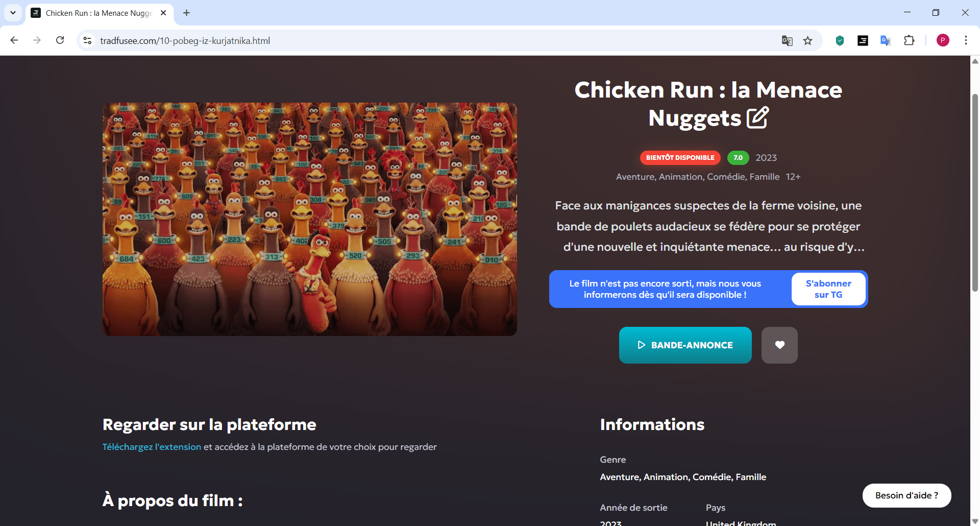Go back to the previous page
The height and width of the screenshot is (526, 980).
pyautogui.click(x=14, y=40)
